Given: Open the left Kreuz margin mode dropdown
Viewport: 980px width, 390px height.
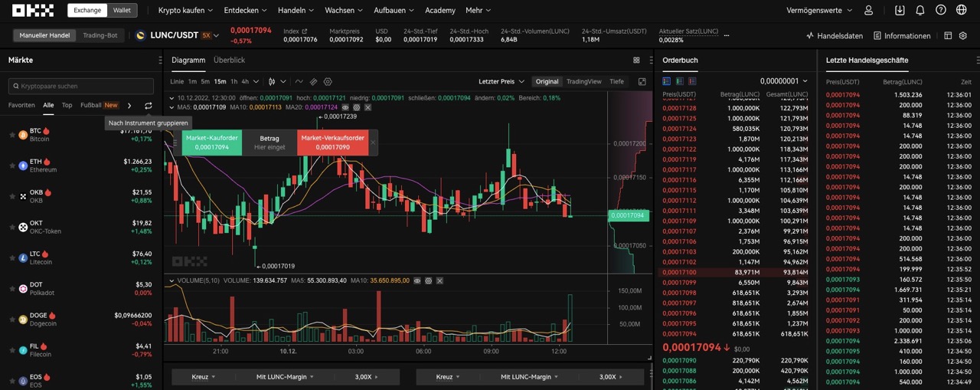Looking at the screenshot, I should click(203, 377).
